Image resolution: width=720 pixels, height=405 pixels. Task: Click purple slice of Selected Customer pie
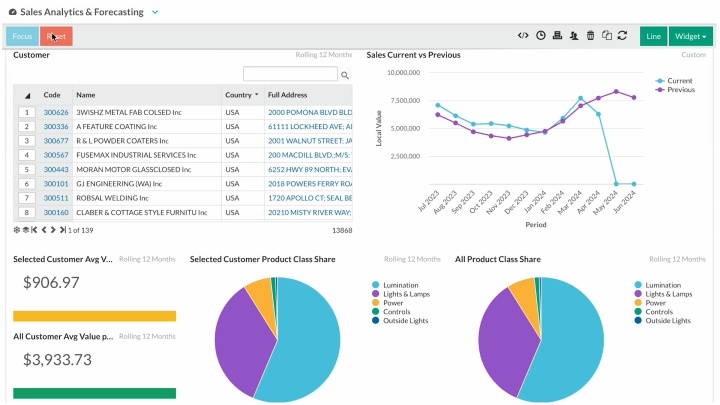click(241, 340)
